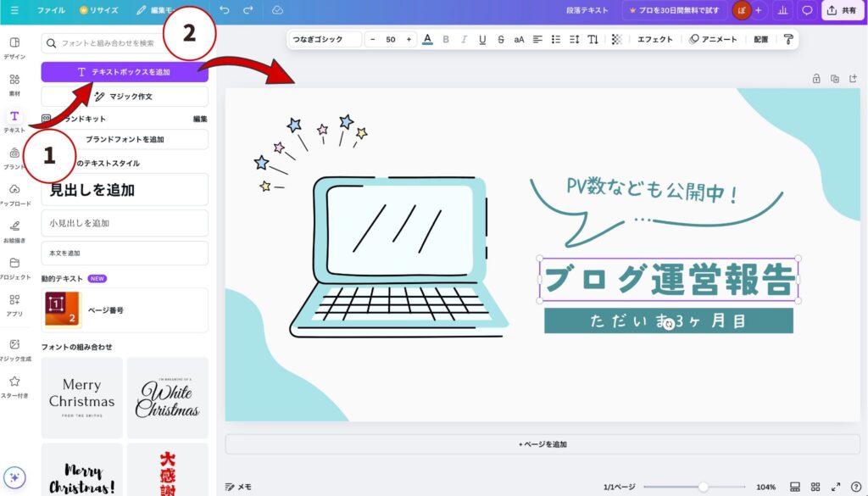Click the ブランドキット 編集 link

[x=200, y=119]
